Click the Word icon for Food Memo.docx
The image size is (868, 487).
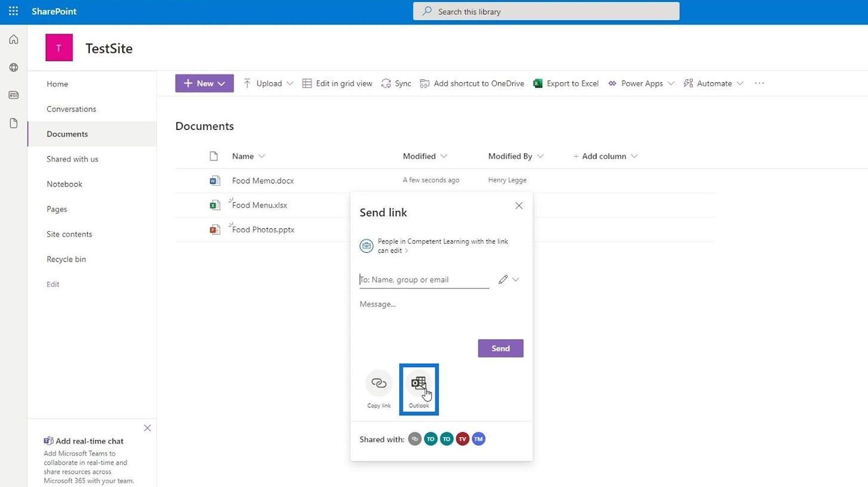click(x=215, y=181)
